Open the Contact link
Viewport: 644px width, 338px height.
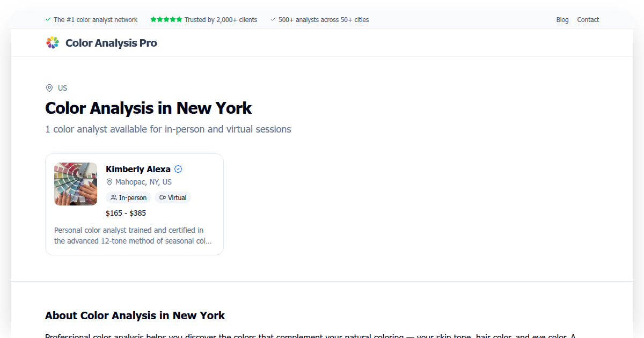click(x=588, y=20)
